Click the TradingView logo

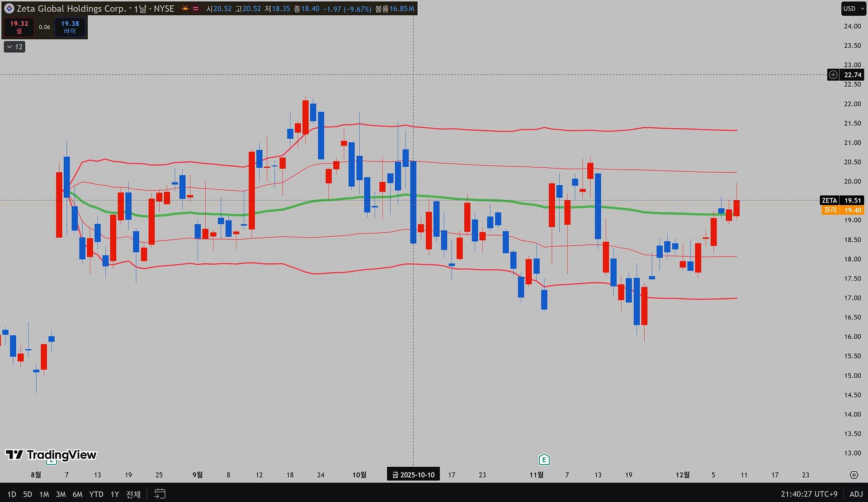coord(51,455)
